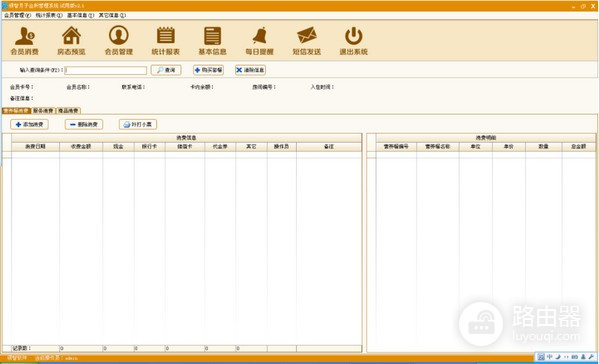Open the 基本信息 basic info icon
599x364 pixels.
pyautogui.click(x=212, y=41)
